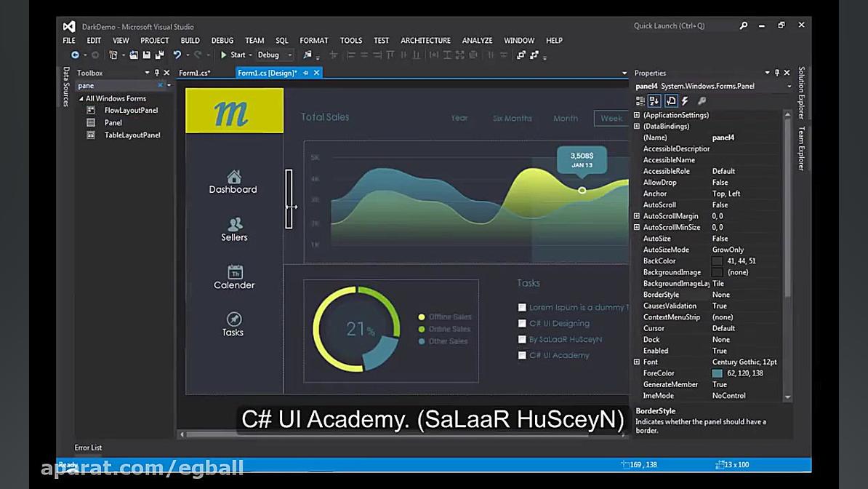868x489 pixels.
Task: Open the BUILD menu
Action: pyautogui.click(x=190, y=41)
